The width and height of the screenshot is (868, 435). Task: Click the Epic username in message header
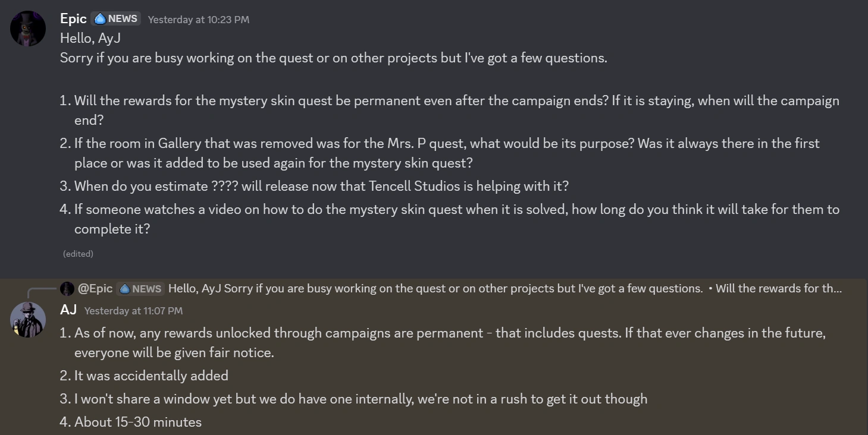click(x=73, y=19)
